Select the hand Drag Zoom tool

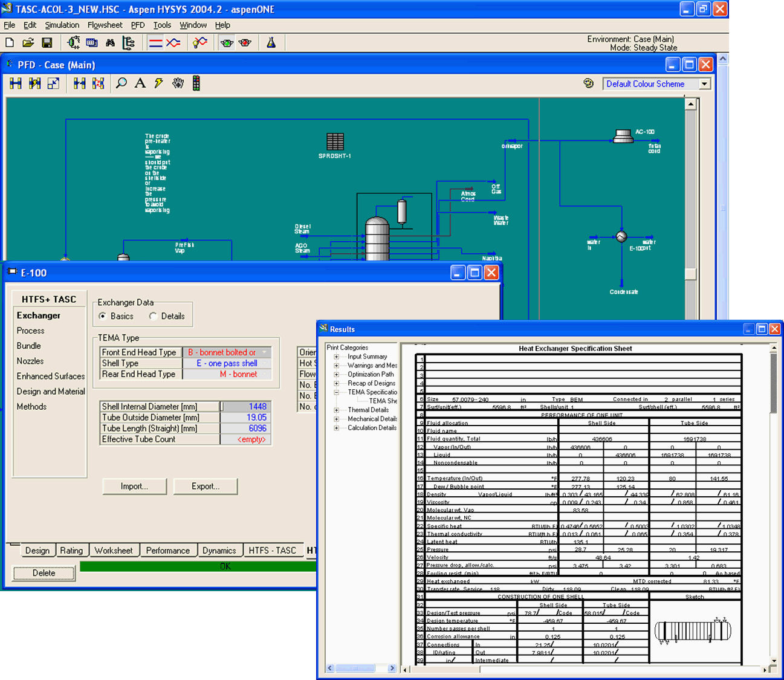[x=178, y=83]
